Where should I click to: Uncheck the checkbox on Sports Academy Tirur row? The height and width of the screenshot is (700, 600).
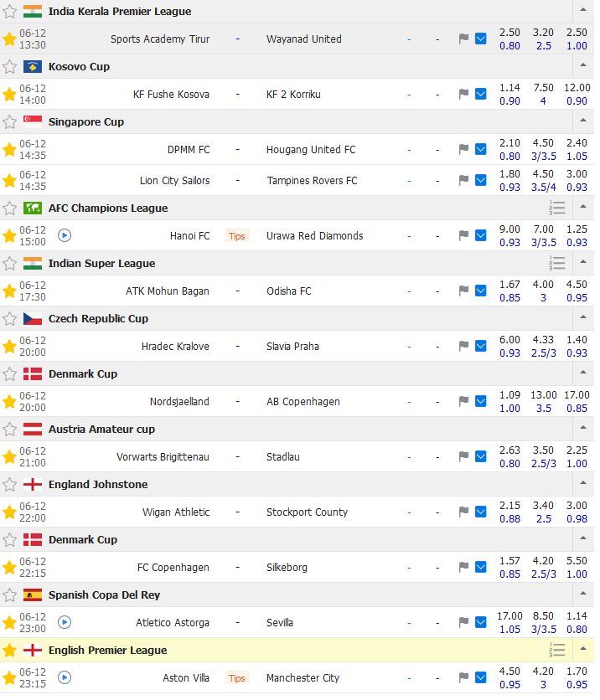[481, 39]
